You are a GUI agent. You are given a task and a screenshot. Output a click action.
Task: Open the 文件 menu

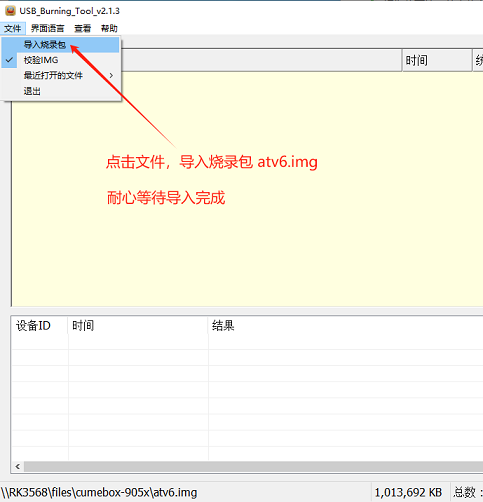(13, 29)
